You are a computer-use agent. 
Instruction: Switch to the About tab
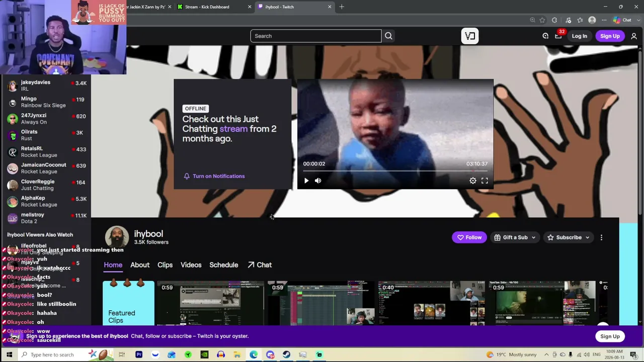pos(140,265)
